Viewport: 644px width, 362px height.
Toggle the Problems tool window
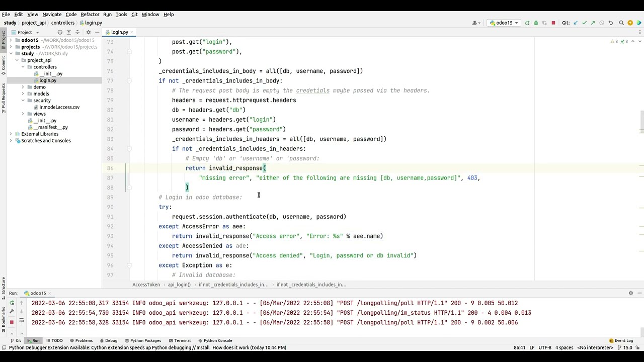tap(81, 340)
